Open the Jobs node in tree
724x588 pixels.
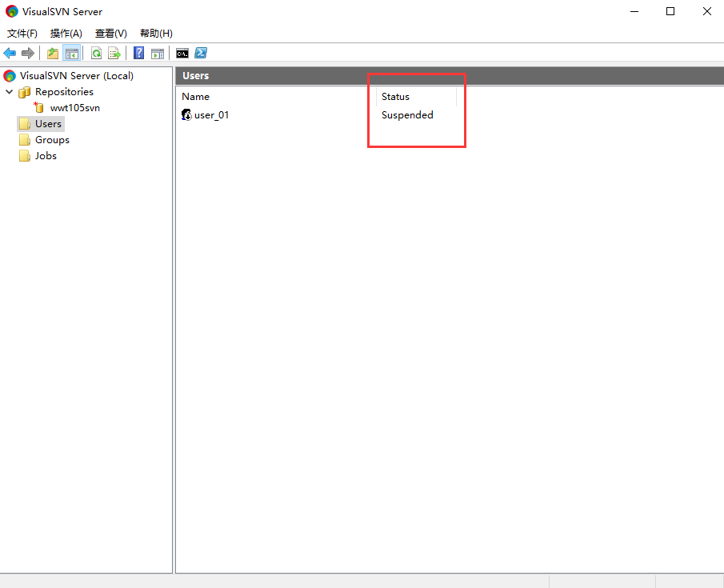46,156
